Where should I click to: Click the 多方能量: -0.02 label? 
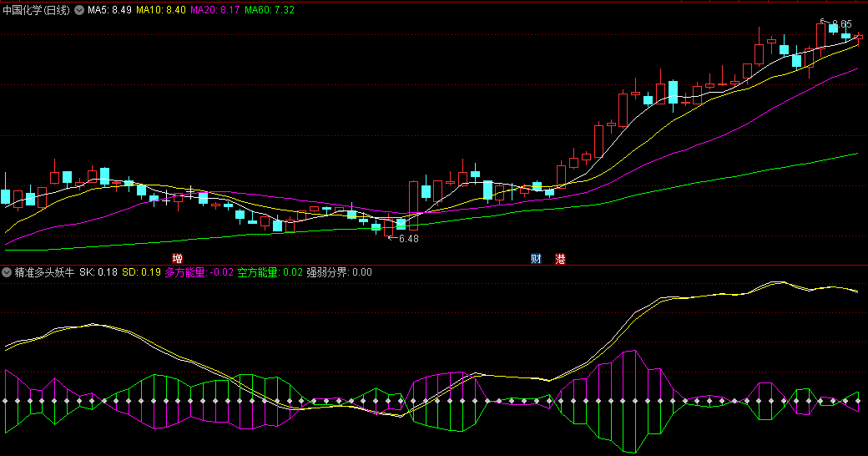point(199,272)
